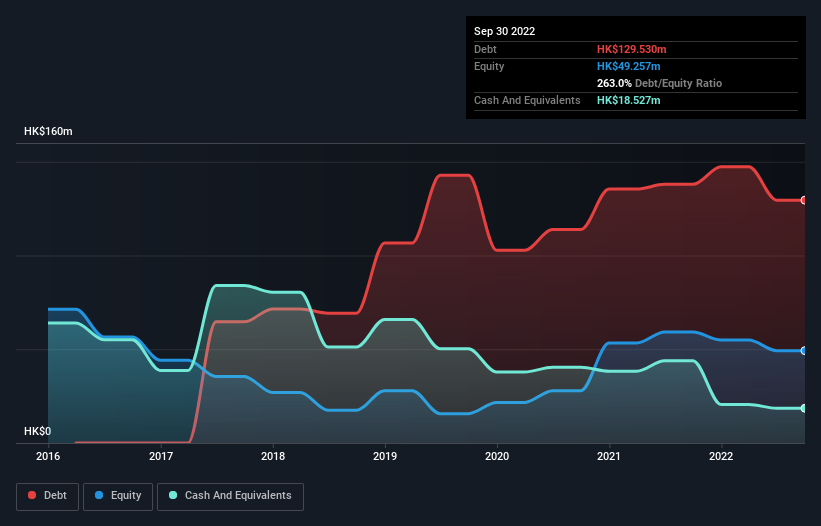Click the 2020 x-axis label
The height and width of the screenshot is (526, 821).
(x=497, y=456)
